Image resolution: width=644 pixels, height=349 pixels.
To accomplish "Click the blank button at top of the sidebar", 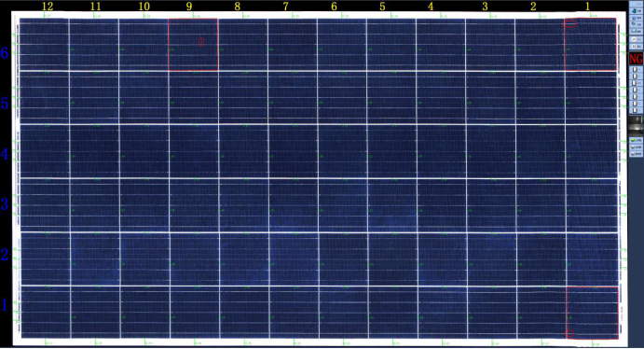I will 636,4.
